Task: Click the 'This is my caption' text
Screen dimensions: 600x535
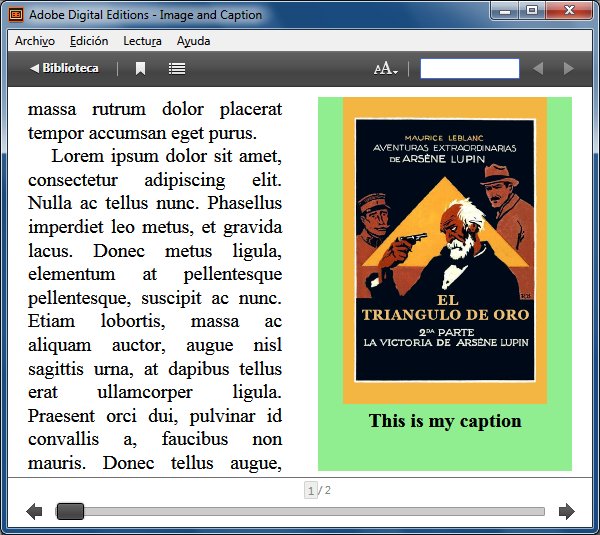Action: tap(445, 421)
